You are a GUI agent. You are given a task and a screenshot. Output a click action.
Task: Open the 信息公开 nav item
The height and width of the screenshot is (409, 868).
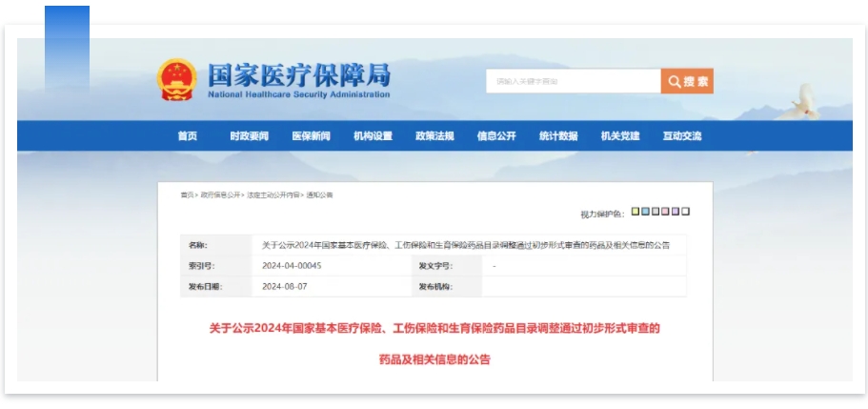[x=496, y=136]
